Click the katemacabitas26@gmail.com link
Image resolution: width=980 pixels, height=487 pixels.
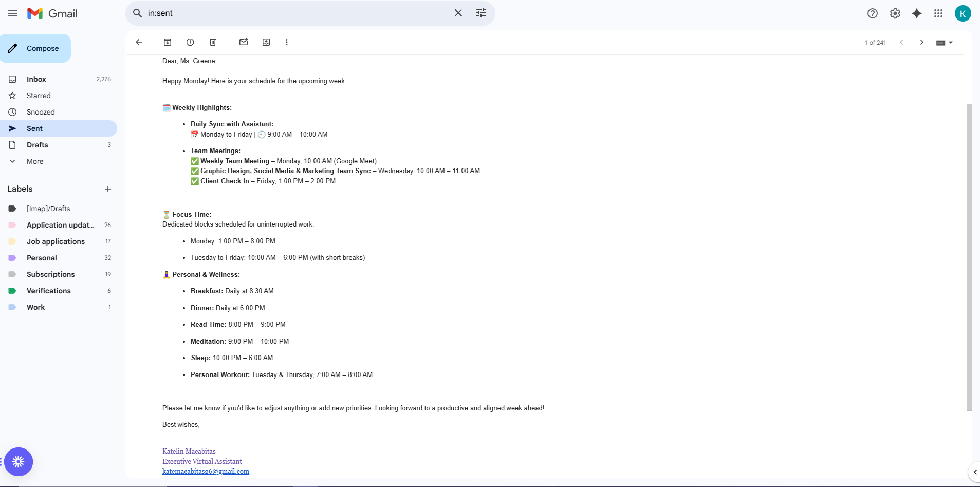point(206,471)
